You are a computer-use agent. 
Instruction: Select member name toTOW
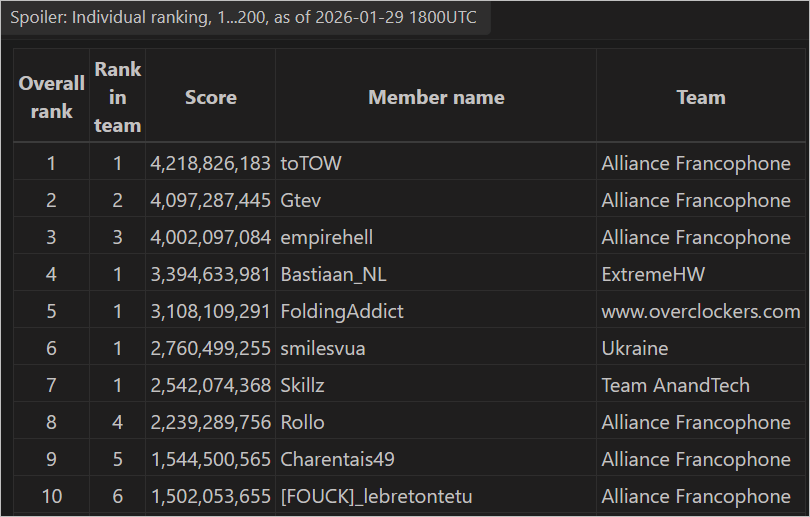[x=311, y=163]
